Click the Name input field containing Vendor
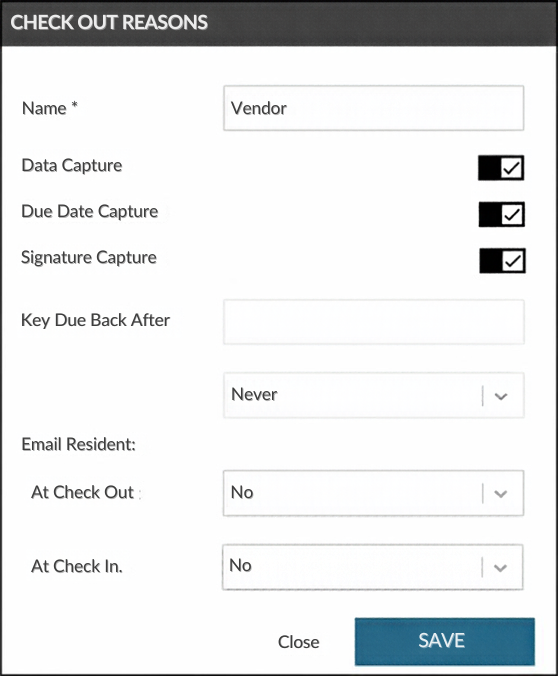Screen dimensions: 558x676 [373, 108]
